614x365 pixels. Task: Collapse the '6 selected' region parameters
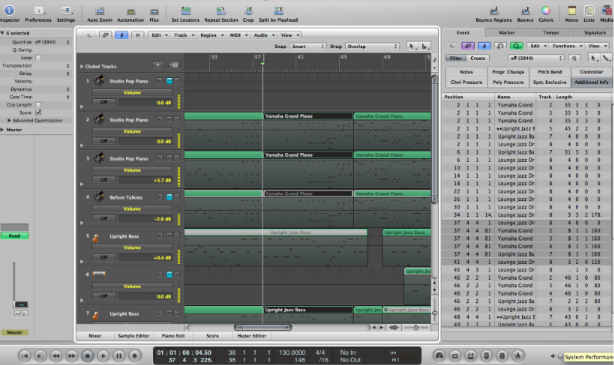(2, 33)
